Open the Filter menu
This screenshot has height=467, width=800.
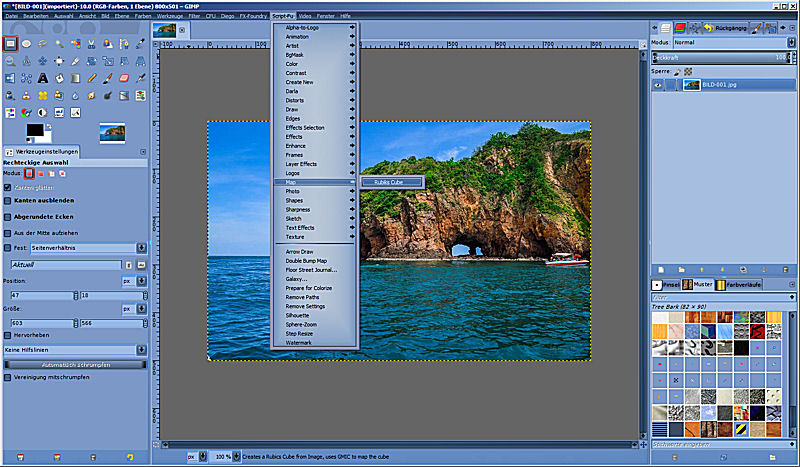click(x=194, y=16)
